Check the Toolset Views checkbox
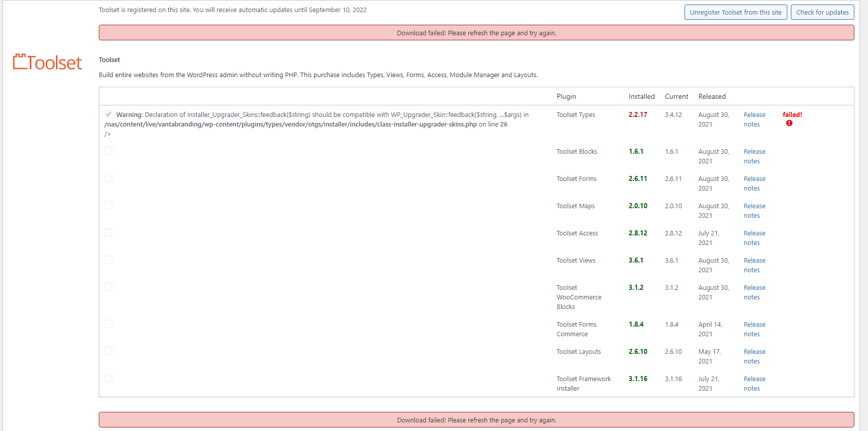868x431 pixels. (108, 260)
